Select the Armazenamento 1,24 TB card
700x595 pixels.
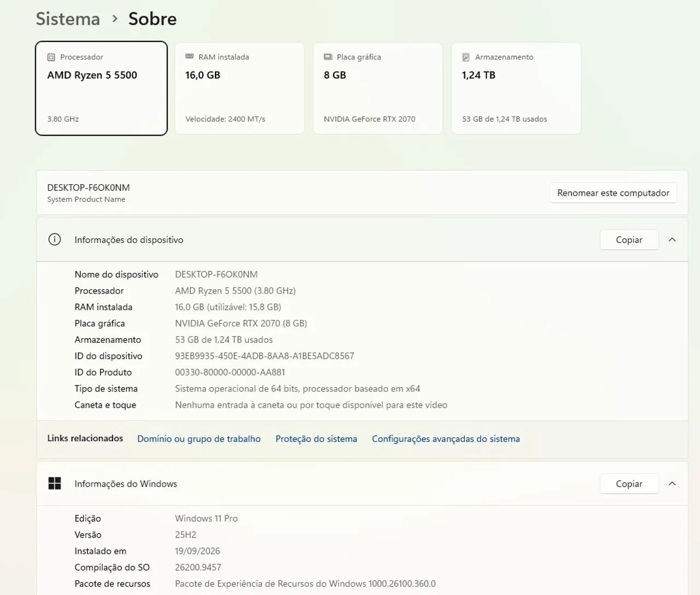[516, 88]
